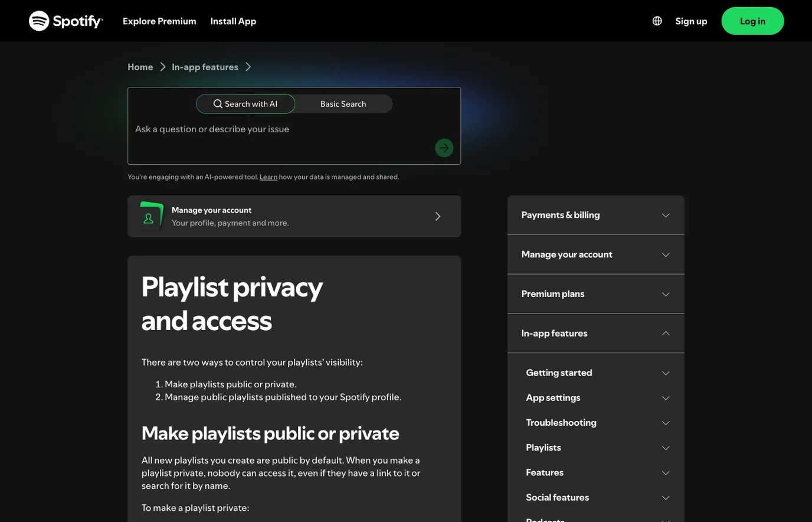Click list item 'Make playlists public or private.'

[x=231, y=384]
